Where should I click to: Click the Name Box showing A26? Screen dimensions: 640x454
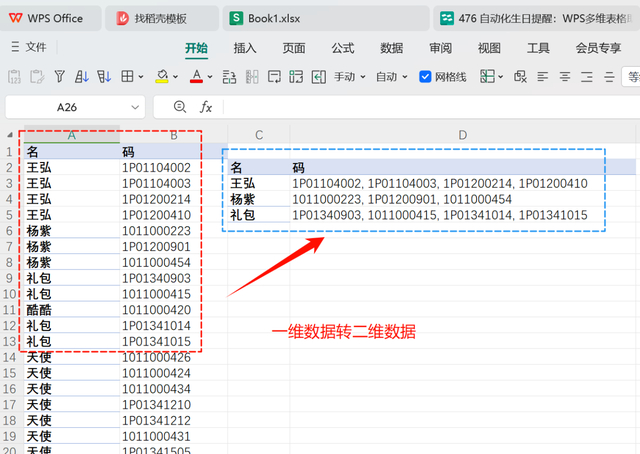click(67, 107)
